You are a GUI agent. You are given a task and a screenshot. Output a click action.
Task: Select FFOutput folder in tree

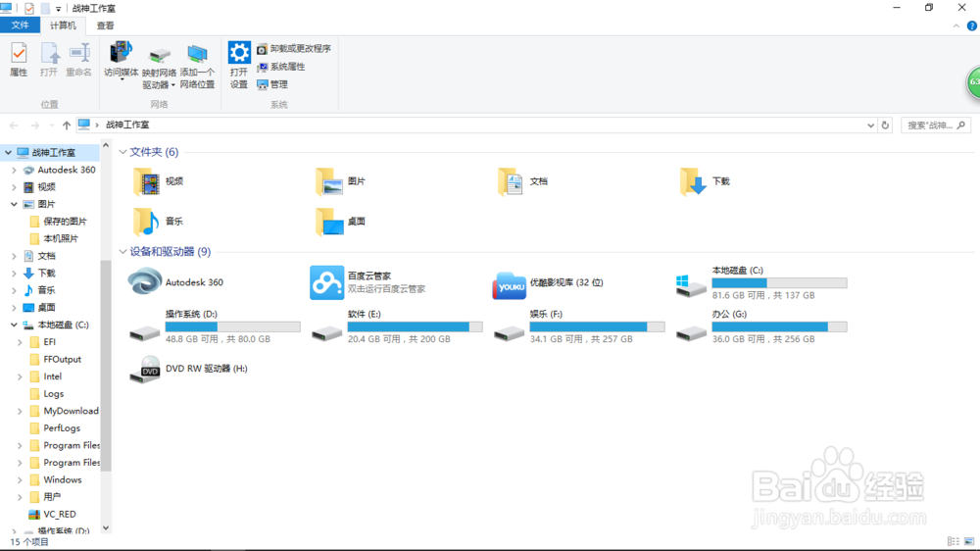[x=63, y=360]
